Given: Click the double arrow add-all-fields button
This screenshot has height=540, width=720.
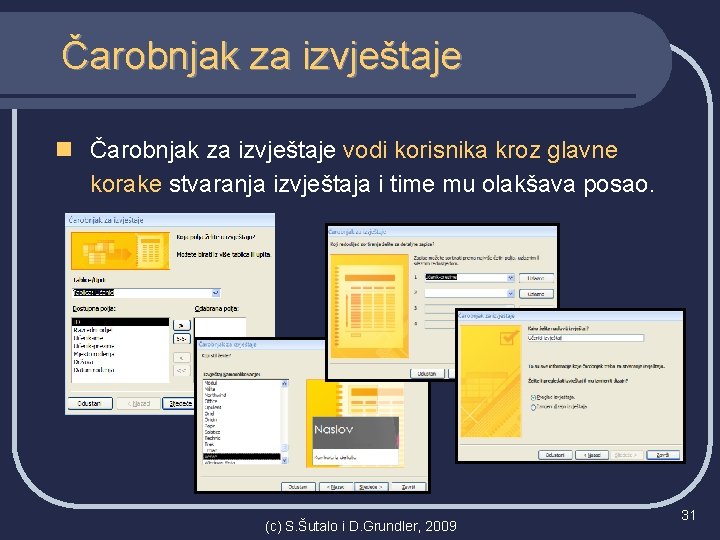Looking at the screenshot, I should [182, 339].
